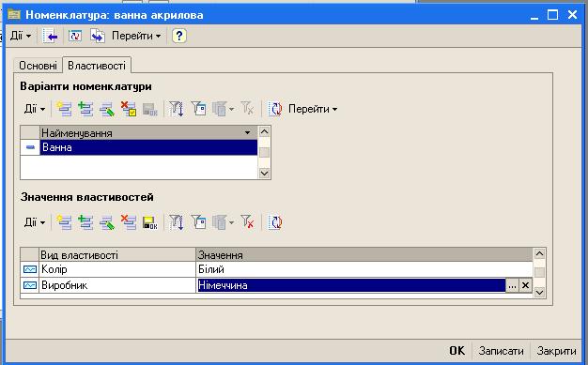
Task: Select the Властивості tab
Action: point(97,66)
